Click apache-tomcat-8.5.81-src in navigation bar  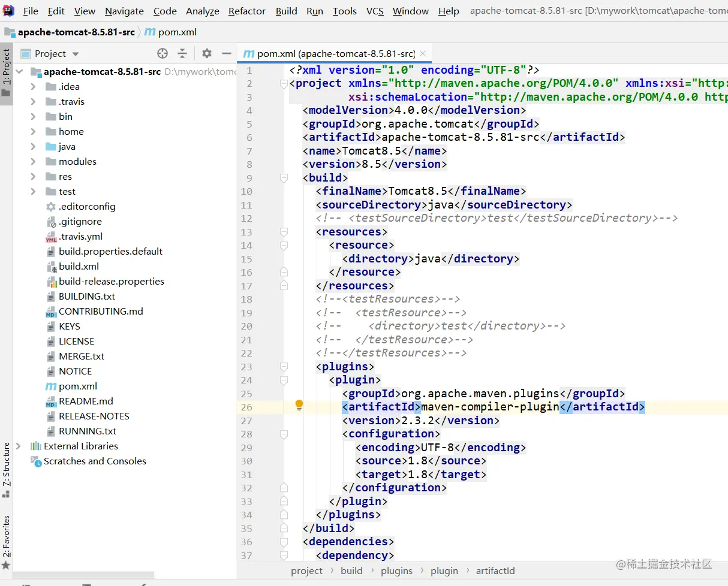coord(76,32)
